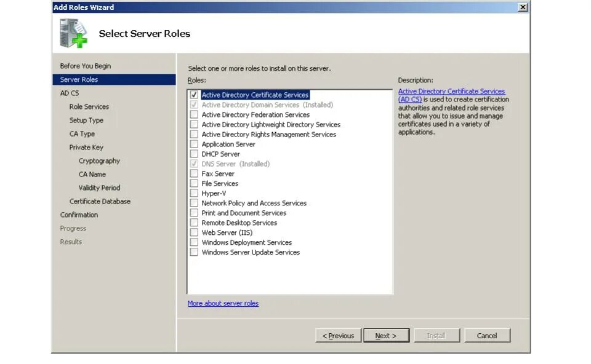The height and width of the screenshot is (364, 591).
Task: Select Remote Desktop Services label
Action: click(239, 223)
